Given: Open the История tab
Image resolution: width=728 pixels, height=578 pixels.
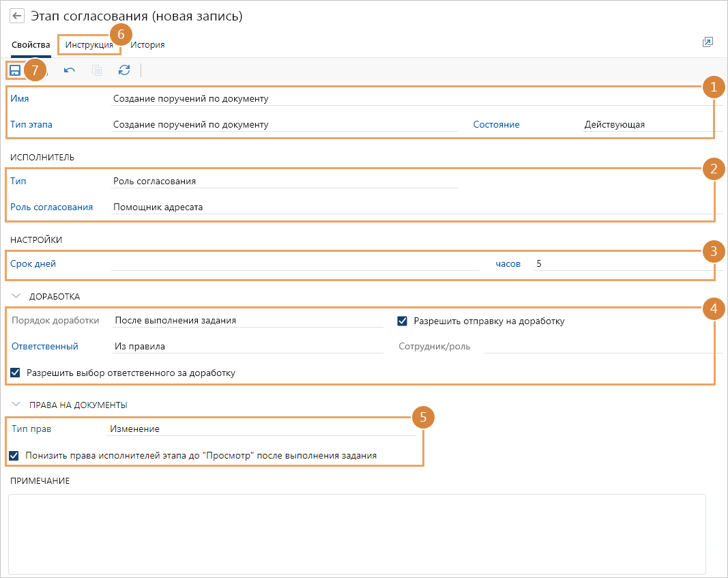Looking at the screenshot, I should [147, 45].
